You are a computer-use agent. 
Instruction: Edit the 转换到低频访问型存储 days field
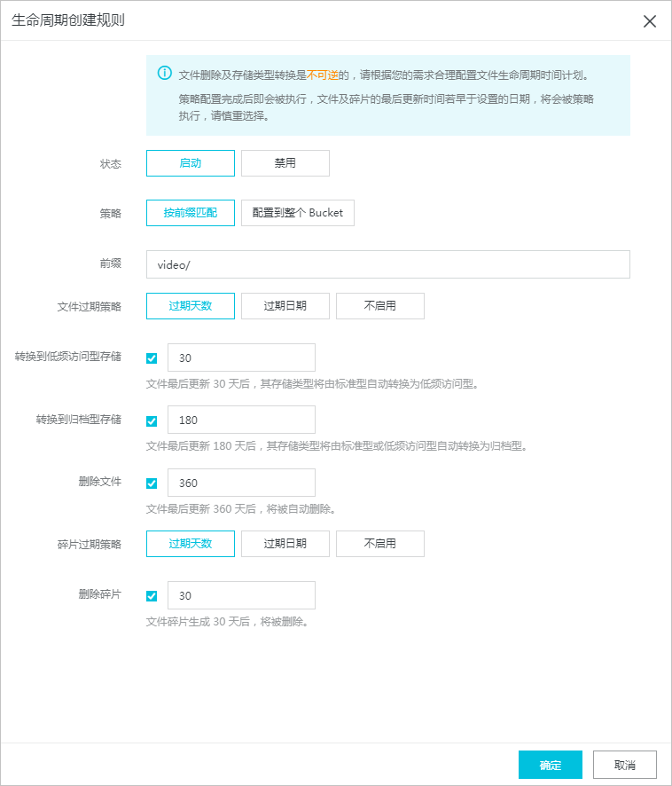click(241, 358)
